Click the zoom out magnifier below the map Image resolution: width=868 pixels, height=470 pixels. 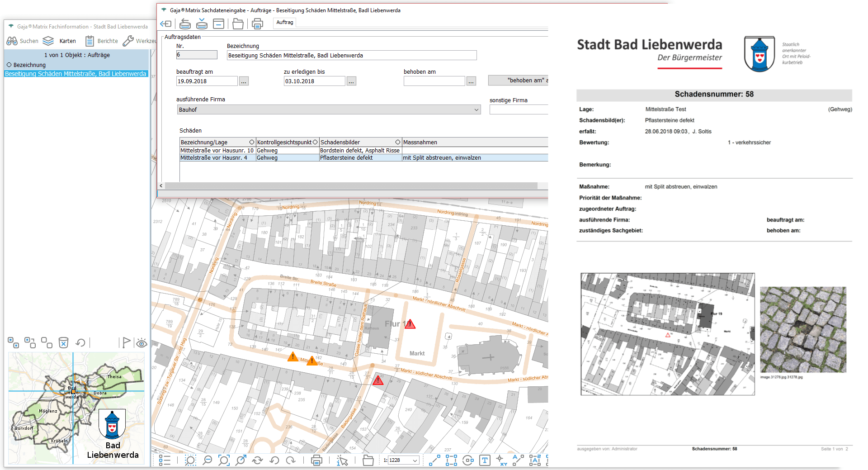[x=207, y=461]
